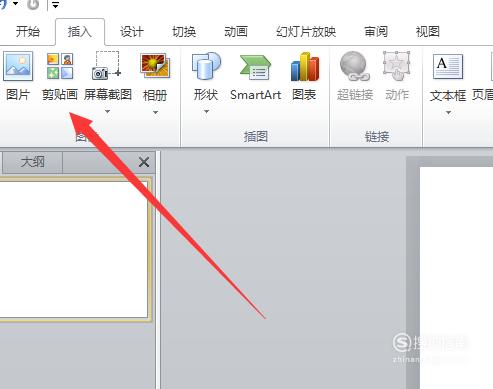Click the 超链接 label text
This screenshot has height=389, width=493.
(355, 95)
